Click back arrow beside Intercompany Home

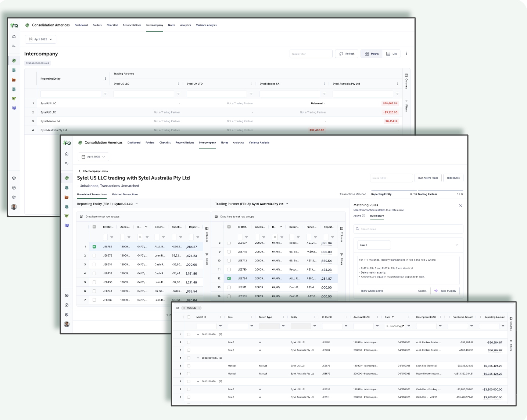coord(79,171)
